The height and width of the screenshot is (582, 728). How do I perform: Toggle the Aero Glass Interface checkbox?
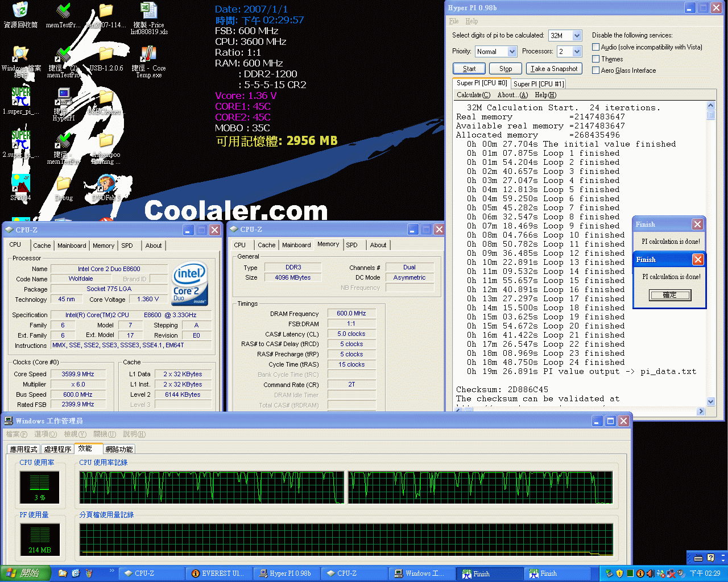[x=595, y=70]
